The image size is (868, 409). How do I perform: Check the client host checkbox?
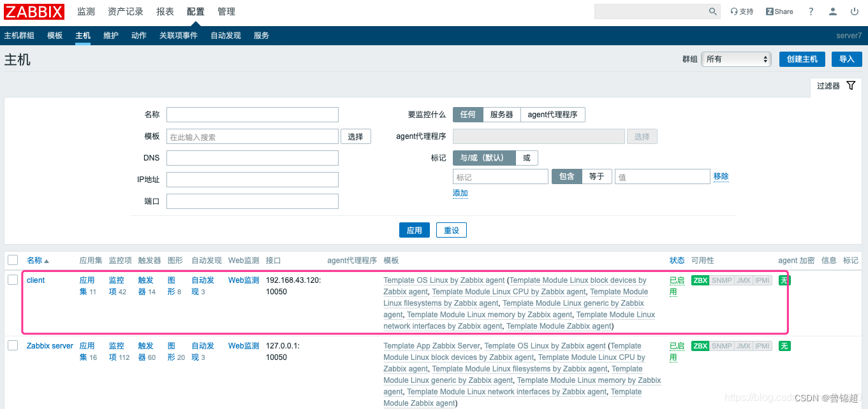pyautogui.click(x=13, y=280)
